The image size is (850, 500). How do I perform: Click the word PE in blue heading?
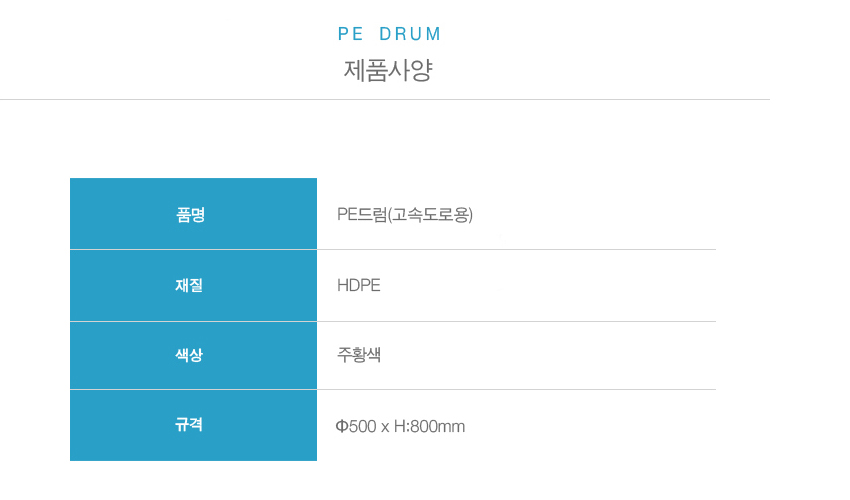350,34
